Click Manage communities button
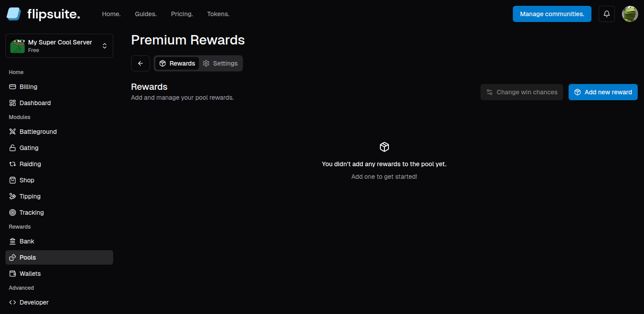644x314 pixels. click(x=552, y=14)
